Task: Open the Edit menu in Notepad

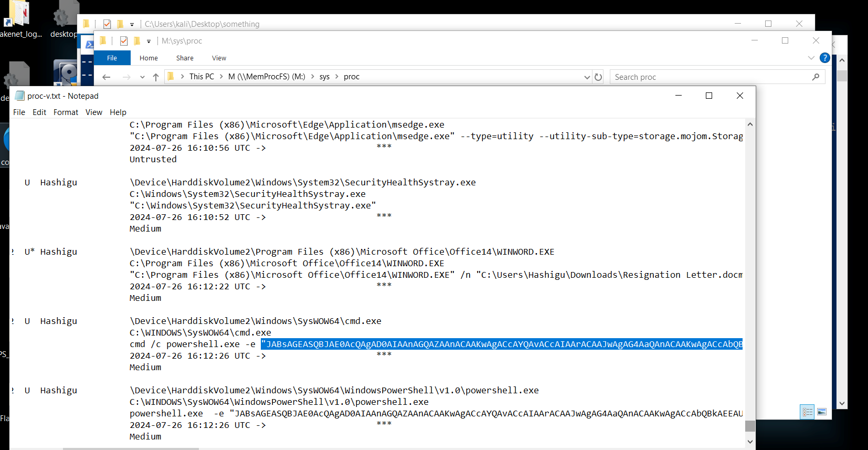Action: (x=39, y=112)
